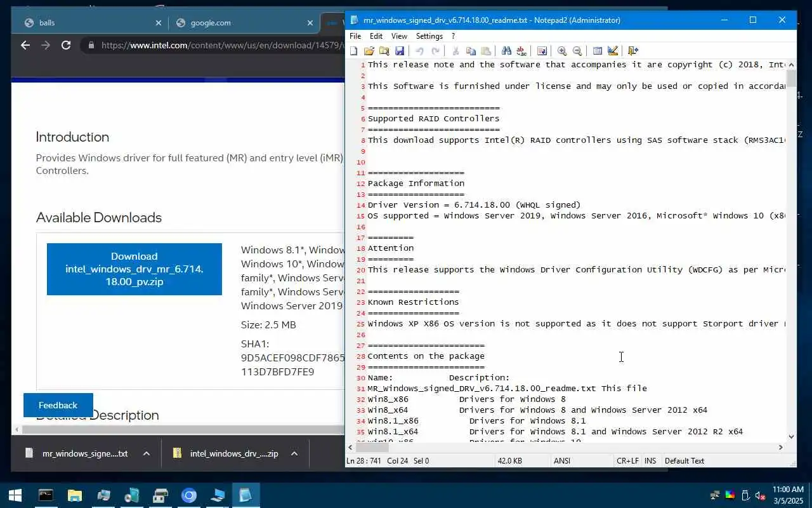Screen dimensions: 812x508
Task: Click the browser address bar URL
Action: point(222,45)
